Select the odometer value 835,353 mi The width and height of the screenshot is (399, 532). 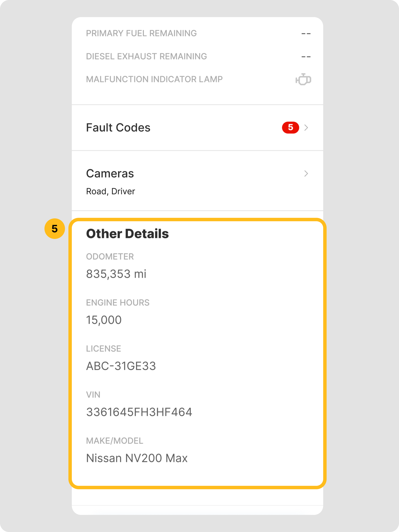coord(116,274)
